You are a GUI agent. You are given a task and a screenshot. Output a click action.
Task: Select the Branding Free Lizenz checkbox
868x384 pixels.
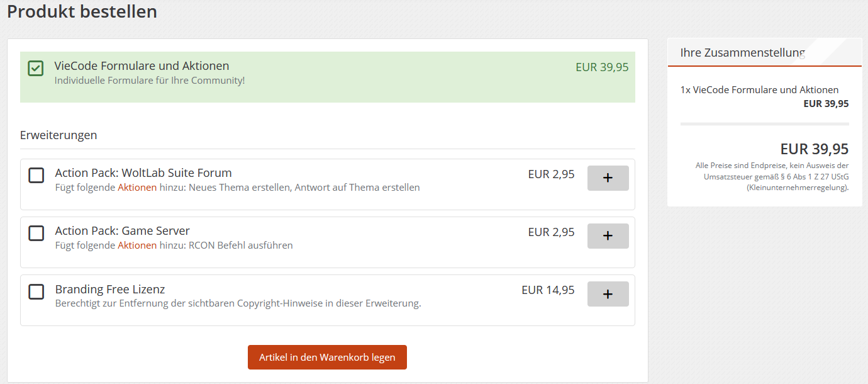coord(36,291)
